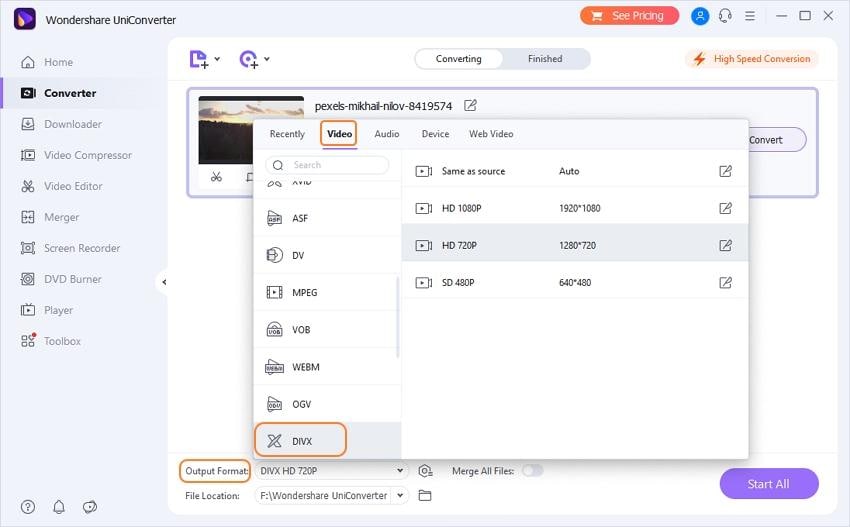Image resolution: width=850 pixels, height=527 pixels.
Task: Open the notifications bell icon
Action: tap(59, 507)
